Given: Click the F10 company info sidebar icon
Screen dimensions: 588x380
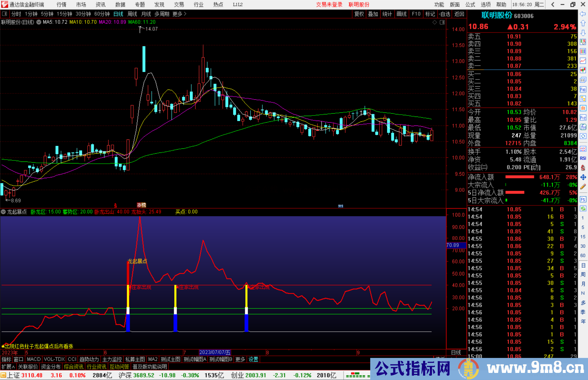Looking at the screenshot, I should tap(583, 90).
